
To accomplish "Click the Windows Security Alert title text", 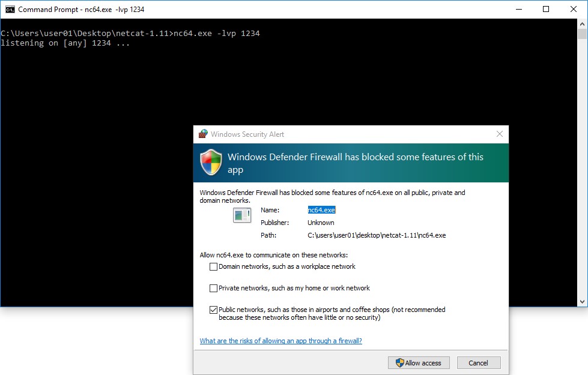I will pyautogui.click(x=247, y=134).
